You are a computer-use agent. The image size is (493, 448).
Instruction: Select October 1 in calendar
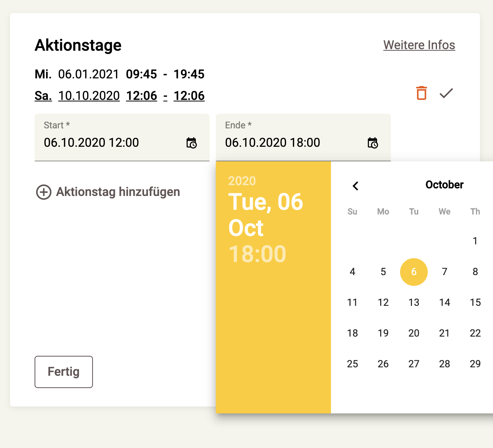(x=475, y=241)
